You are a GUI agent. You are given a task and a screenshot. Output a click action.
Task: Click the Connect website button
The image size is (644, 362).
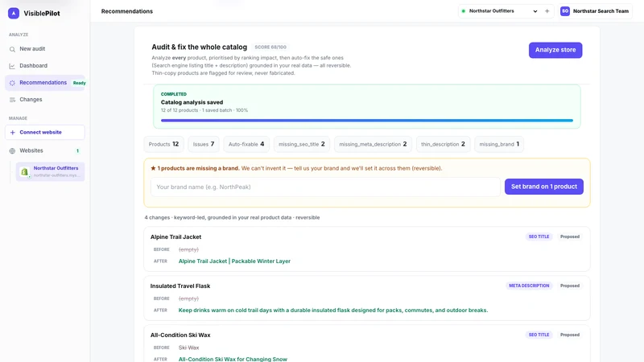(45, 132)
